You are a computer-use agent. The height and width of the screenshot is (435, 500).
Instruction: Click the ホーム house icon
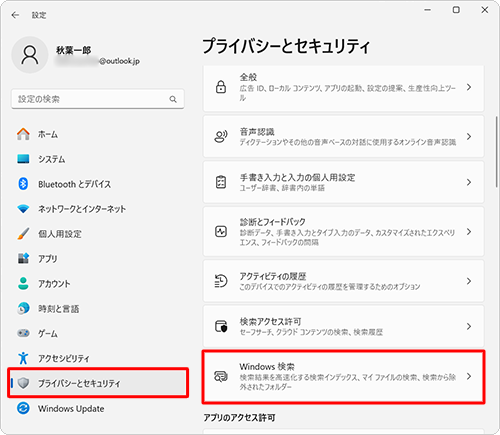click(23, 134)
